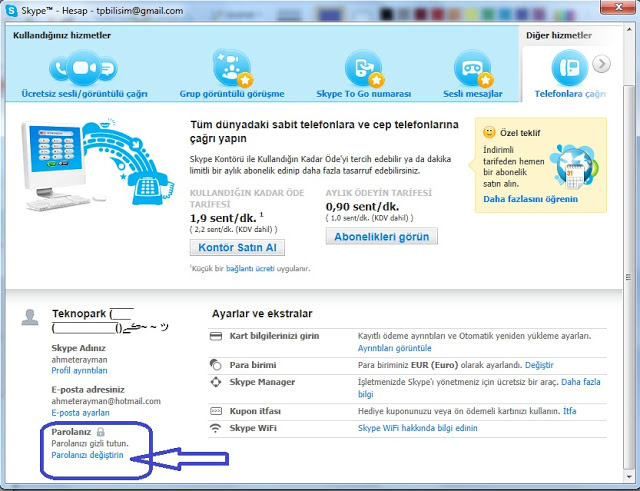Image resolution: width=640 pixels, height=491 pixels.
Task: Click the credit card icon for Kart bilgilerinizi
Action: (x=216, y=336)
